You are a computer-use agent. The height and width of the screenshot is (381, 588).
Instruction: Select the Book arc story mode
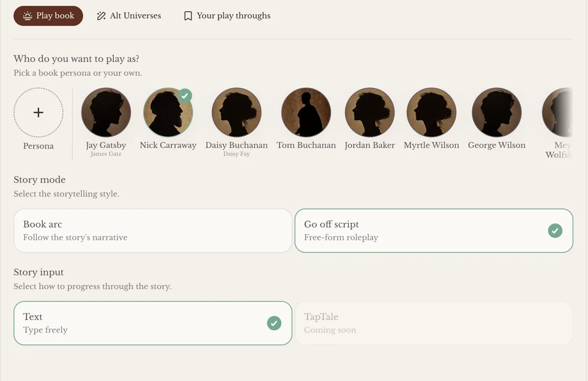[x=152, y=231]
